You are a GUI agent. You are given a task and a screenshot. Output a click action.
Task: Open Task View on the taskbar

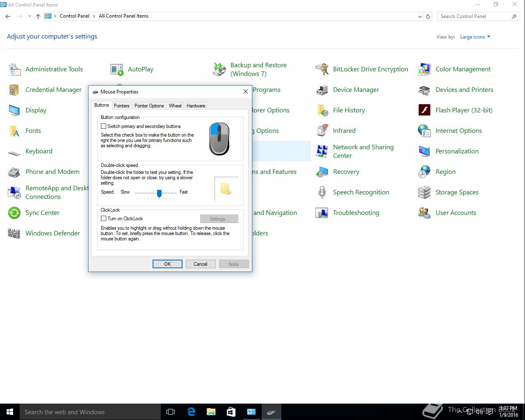(x=171, y=412)
